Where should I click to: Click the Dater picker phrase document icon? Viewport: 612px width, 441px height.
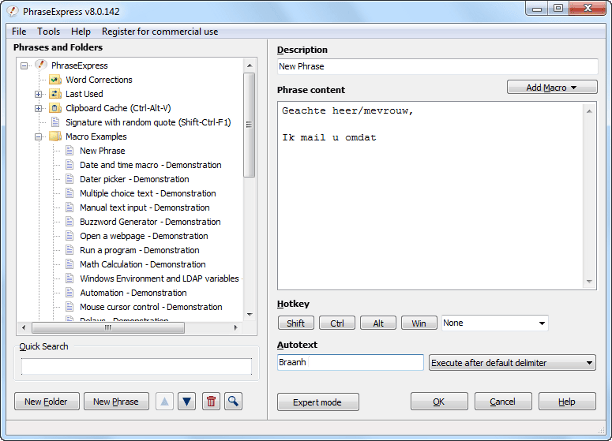pyautogui.click(x=69, y=179)
